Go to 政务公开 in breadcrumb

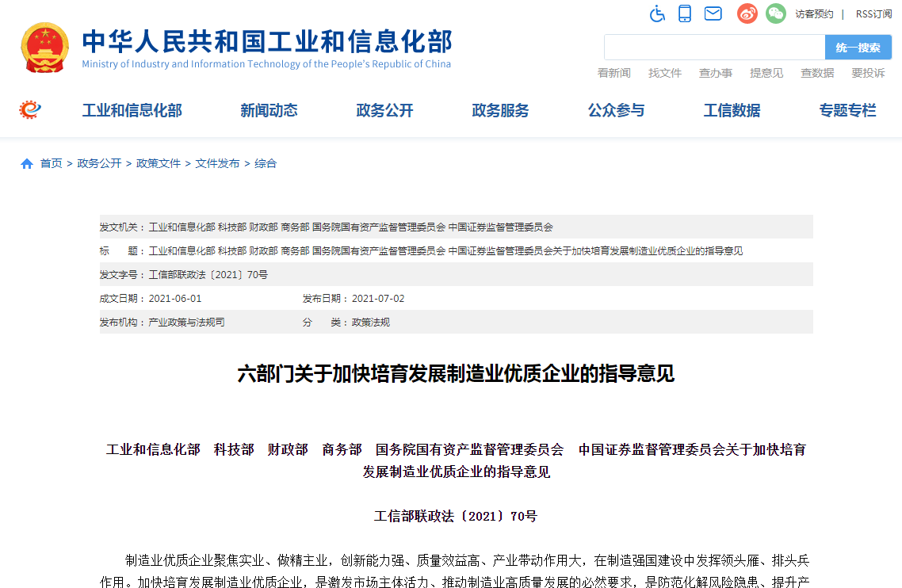point(100,163)
